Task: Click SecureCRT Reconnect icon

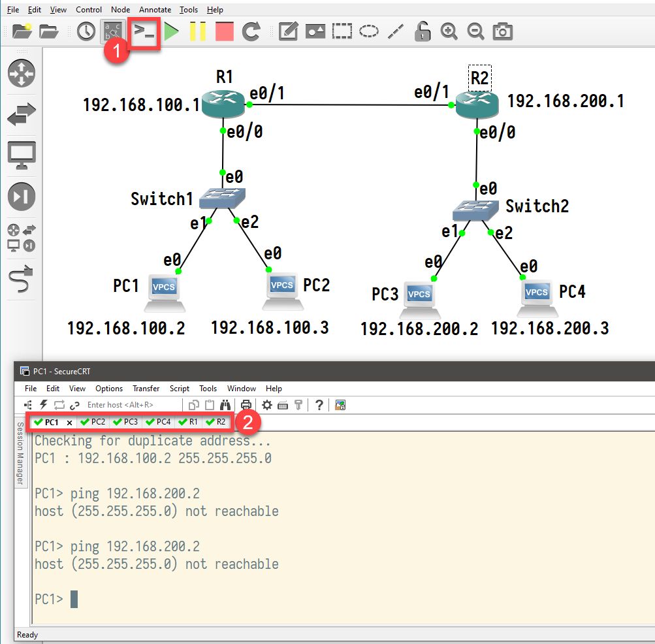Action: [x=59, y=404]
